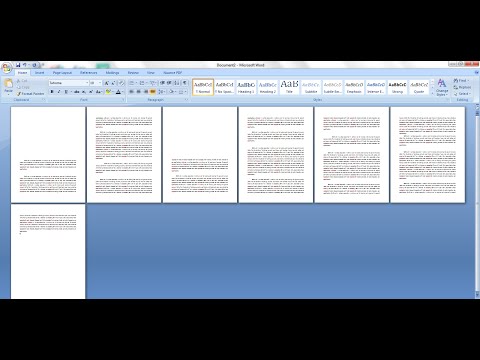Image resolution: width=480 pixels, height=360 pixels.
Task: Expand the Styles gallery More arrow
Action: pyautogui.click(x=433, y=94)
